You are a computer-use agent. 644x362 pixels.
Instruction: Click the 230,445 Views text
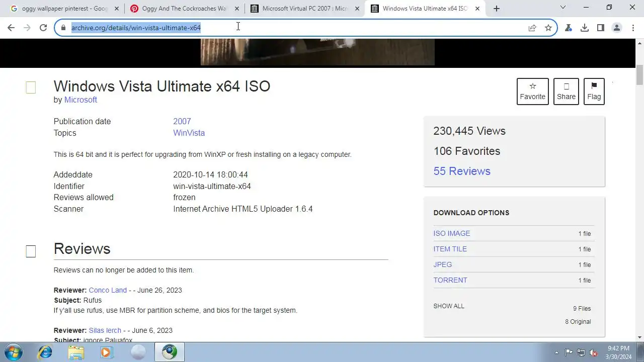(x=469, y=131)
